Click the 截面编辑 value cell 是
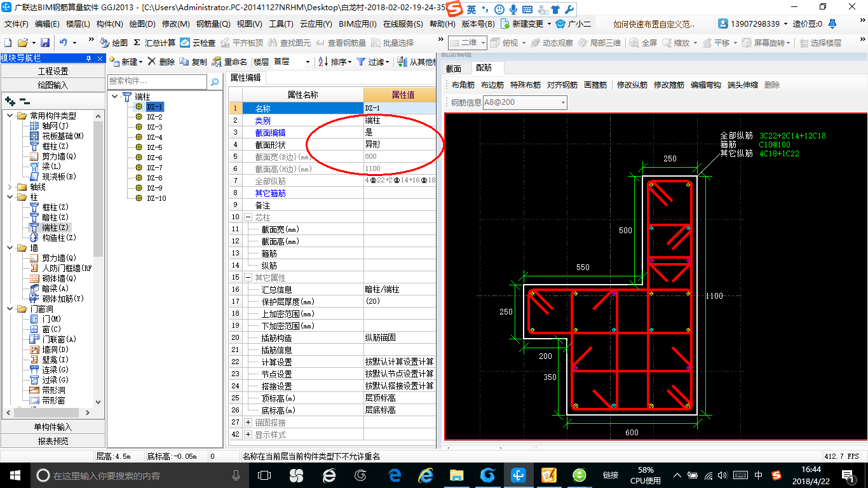Screen dimensions: 868x488 [x=400, y=132]
